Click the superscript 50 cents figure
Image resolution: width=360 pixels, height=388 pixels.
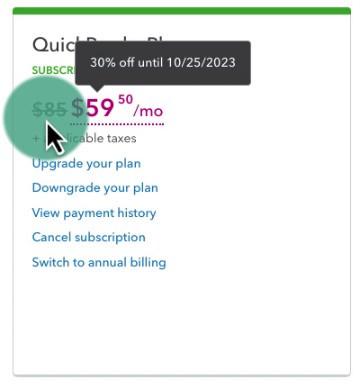(x=126, y=99)
